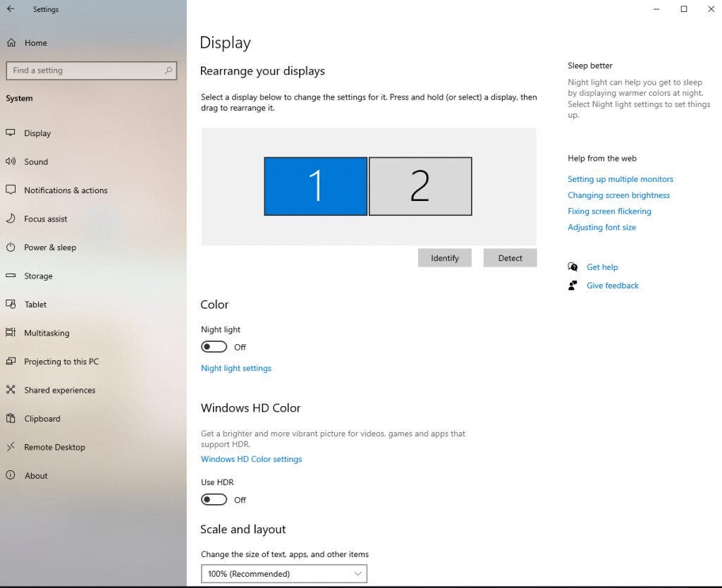Open Night light settings link
The image size is (722, 588).
point(236,368)
